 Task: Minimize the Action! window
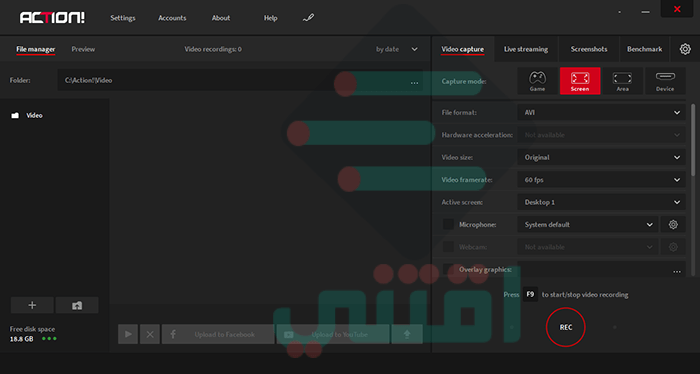coord(646,12)
